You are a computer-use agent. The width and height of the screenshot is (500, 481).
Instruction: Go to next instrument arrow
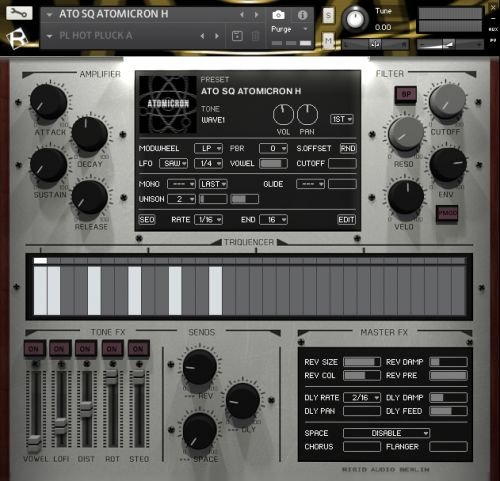256,15
